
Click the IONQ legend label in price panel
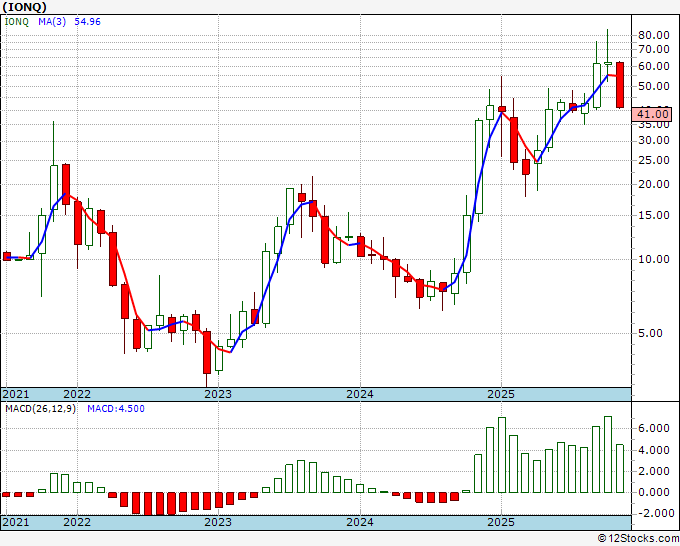tap(16, 22)
